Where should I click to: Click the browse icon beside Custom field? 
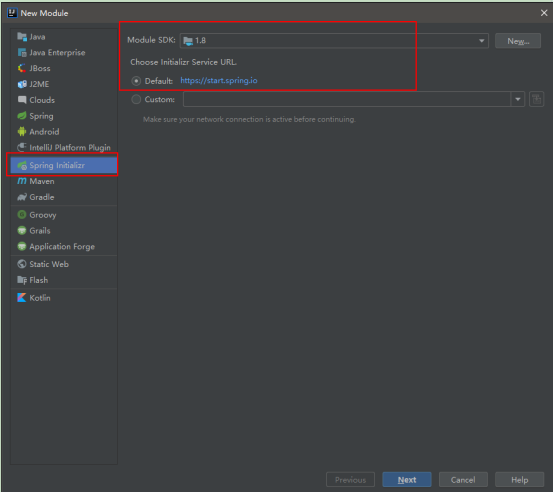click(536, 99)
